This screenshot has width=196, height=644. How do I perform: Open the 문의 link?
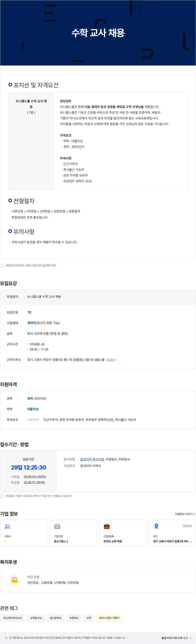pyautogui.click(x=45, y=266)
